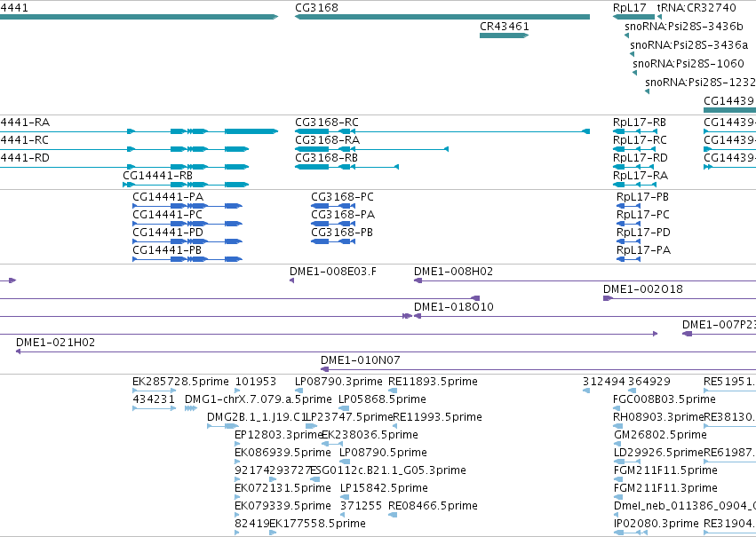Click the EK072131.5prime label
Viewport: 756px width, 537px height.
click(x=283, y=488)
